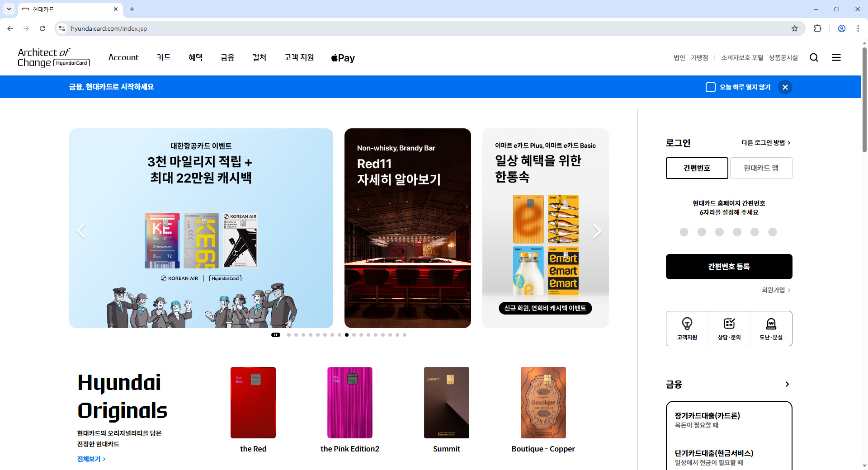Open the browser extensions puzzle icon
Image resolution: width=868 pixels, height=470 pixels.
pos(817,28)
